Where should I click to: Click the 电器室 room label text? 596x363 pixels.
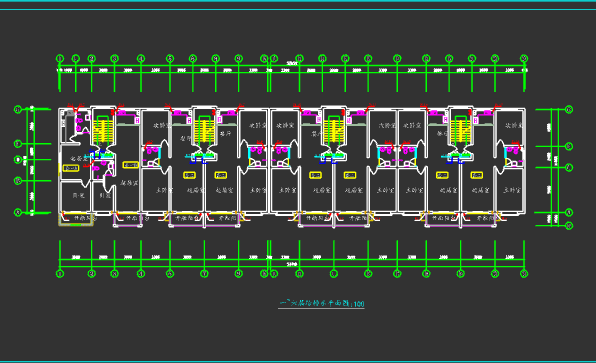coord(79,158)
